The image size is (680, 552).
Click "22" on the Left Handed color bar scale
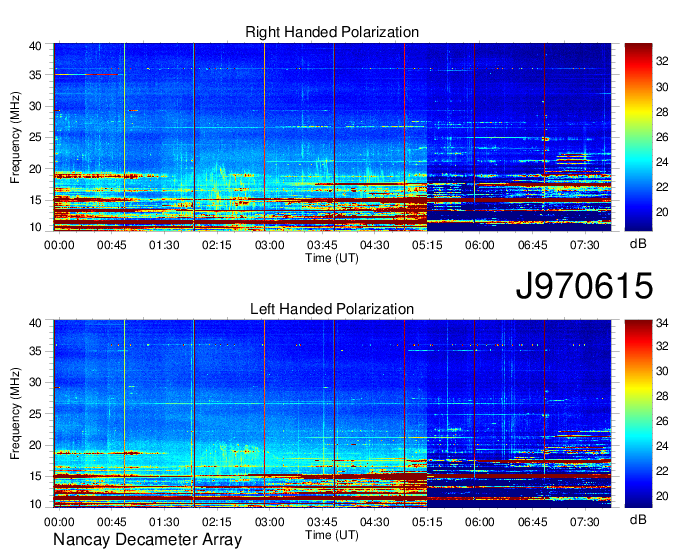[662, 471]
